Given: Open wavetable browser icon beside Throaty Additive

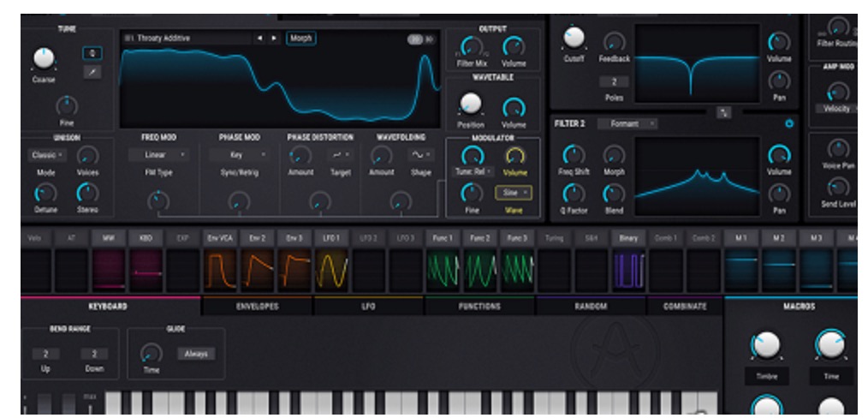Looking at the screenshot, I should [129, 39].
